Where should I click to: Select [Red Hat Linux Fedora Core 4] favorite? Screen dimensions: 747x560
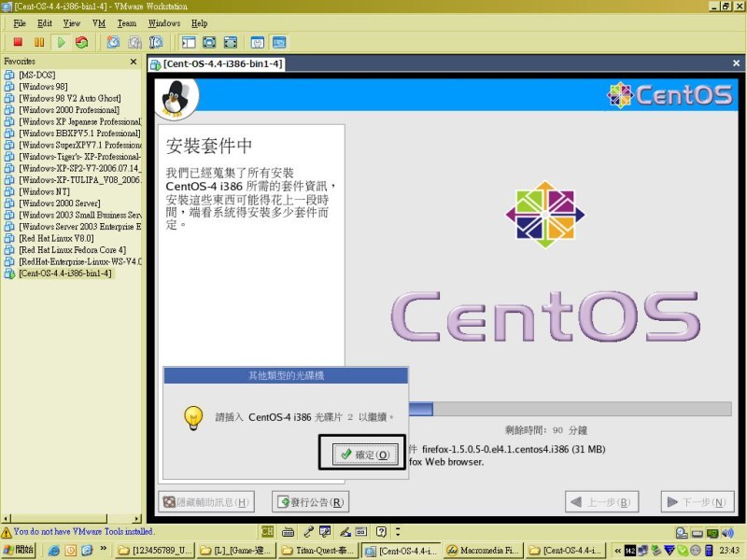click(73, 250)
